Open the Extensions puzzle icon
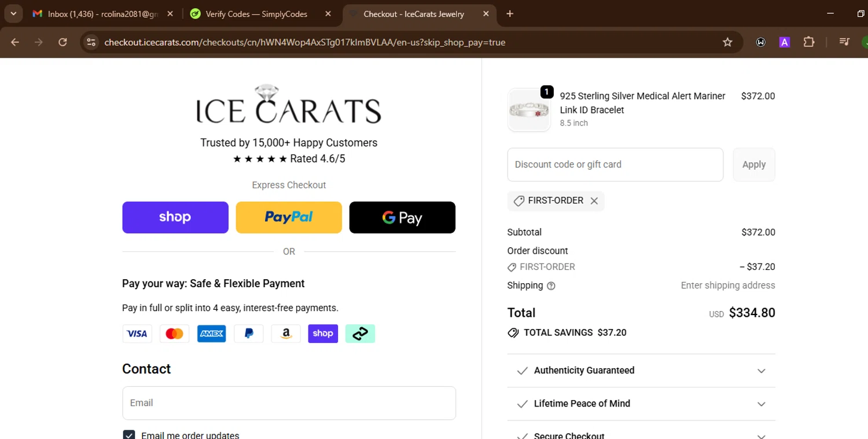This screenshot has height=439, width=868. click(x=809, y=42)
